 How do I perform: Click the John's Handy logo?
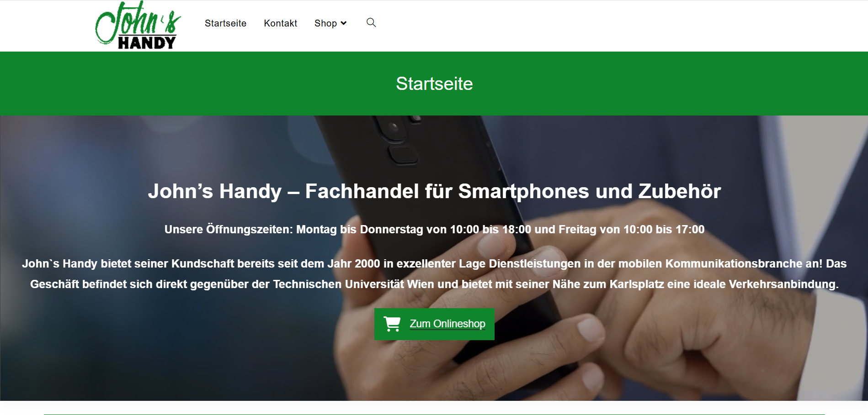point(138,25)
